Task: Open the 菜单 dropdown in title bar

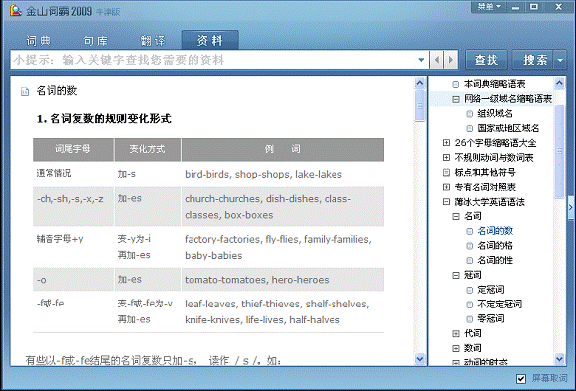Action: coord(489,7)
